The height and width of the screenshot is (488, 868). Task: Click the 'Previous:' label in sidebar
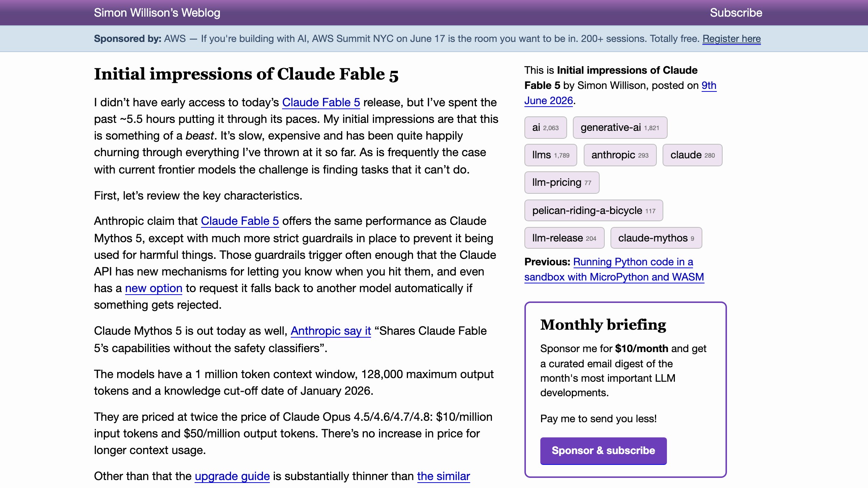point(547,262)
